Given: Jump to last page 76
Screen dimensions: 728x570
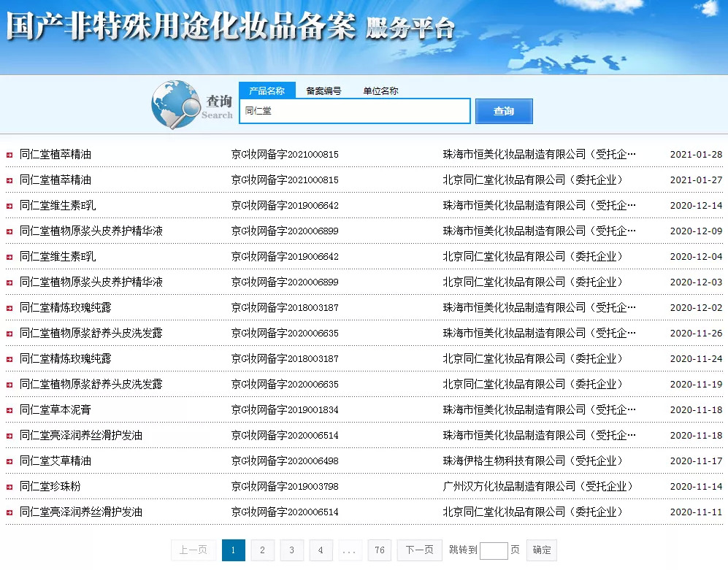Looking at the screenshot, I should 379,550.
